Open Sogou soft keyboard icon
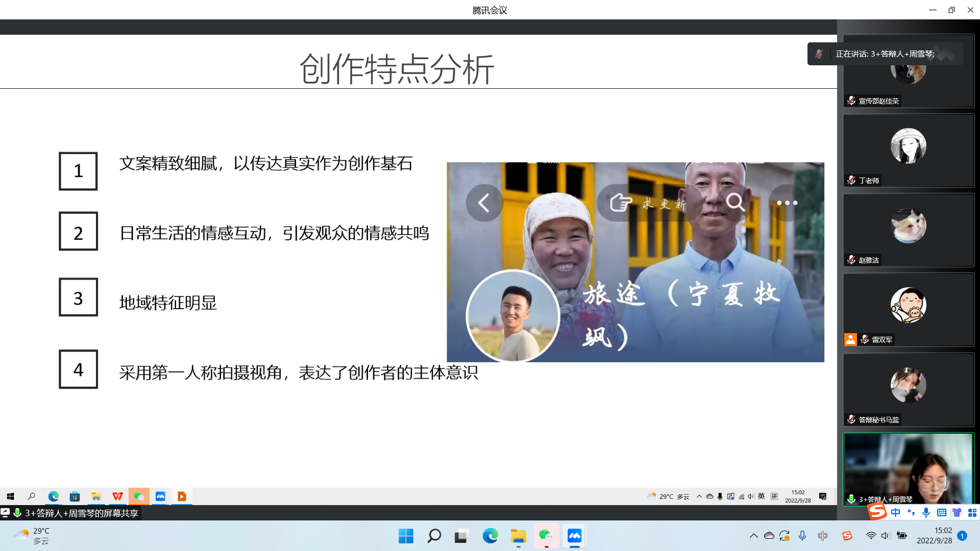 pos(941,512)
